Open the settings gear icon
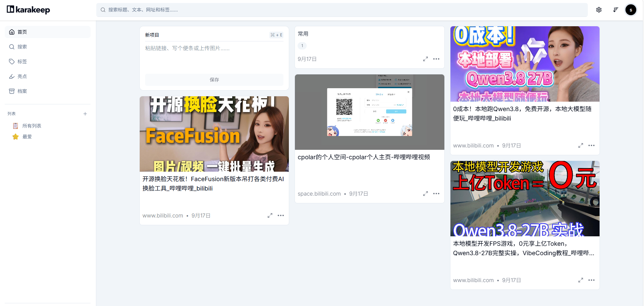The height and width of the screenshot is (306, 644). point(599,10)
